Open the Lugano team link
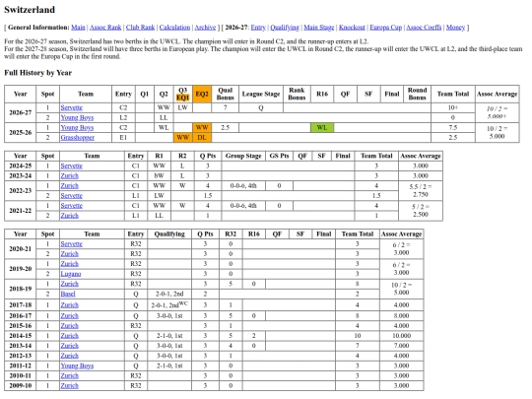Screen dimensions: 532x399 71,274
